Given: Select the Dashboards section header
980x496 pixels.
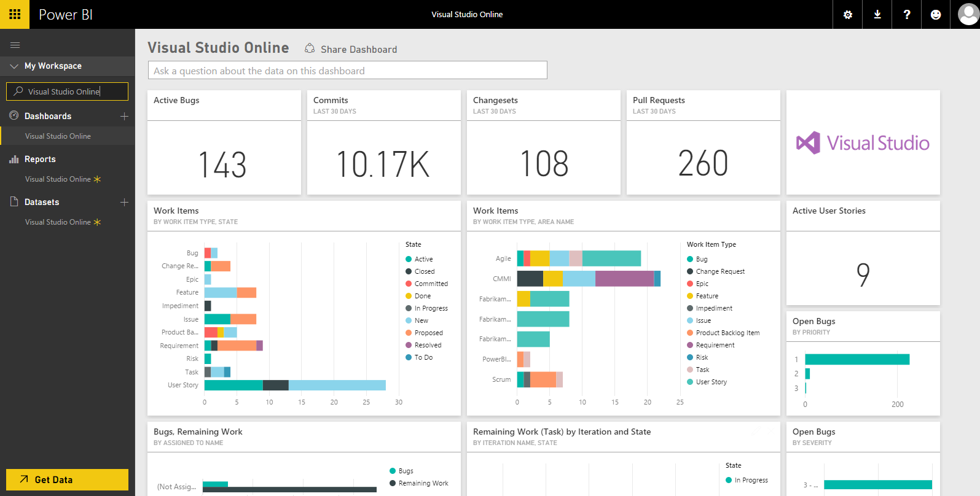Looking at the screenshot, I should (48, 116).
